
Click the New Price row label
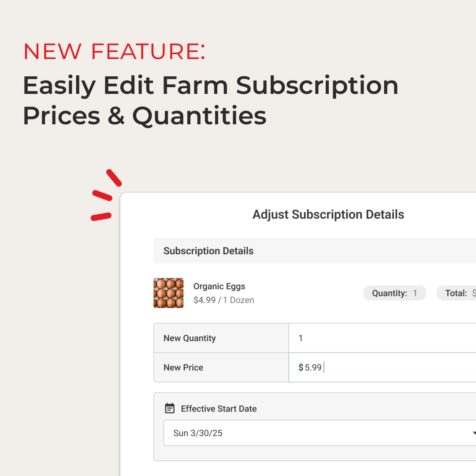coord(183,368)
